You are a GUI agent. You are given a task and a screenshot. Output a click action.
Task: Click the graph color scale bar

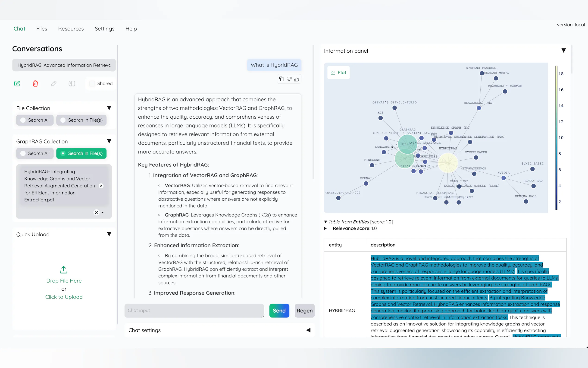point(556,137)
